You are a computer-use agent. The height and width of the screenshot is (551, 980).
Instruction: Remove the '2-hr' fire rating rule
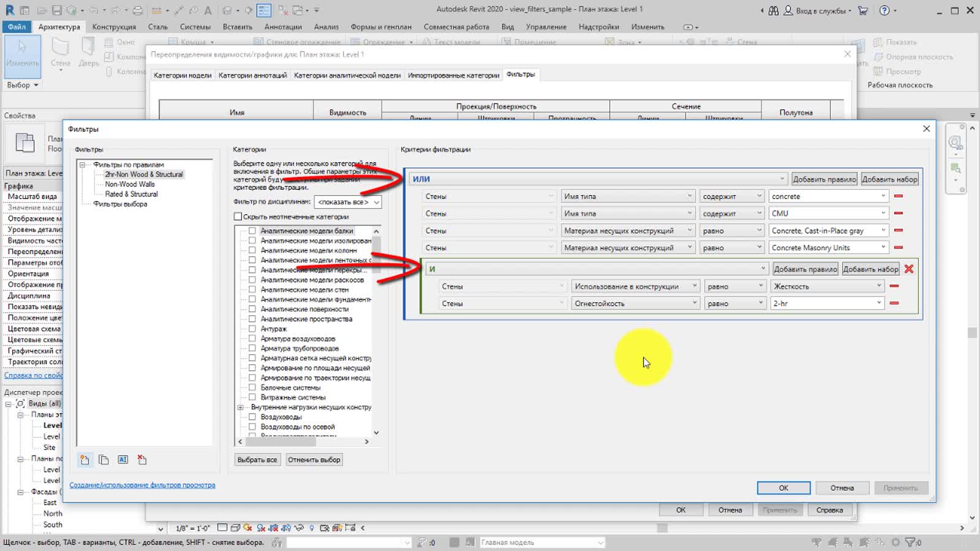pyautogui.click(x=894, y=303)
